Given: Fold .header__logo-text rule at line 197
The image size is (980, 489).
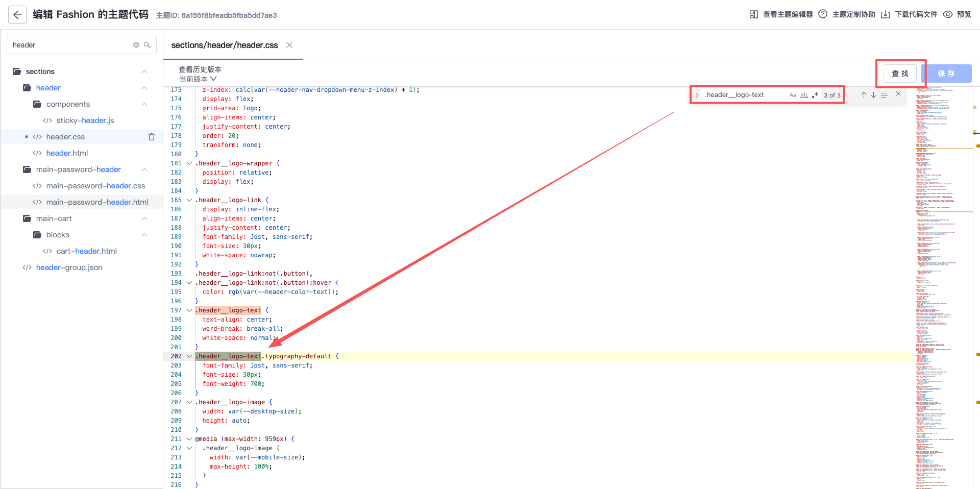Looking at the screenshot, I should point(189,310).
